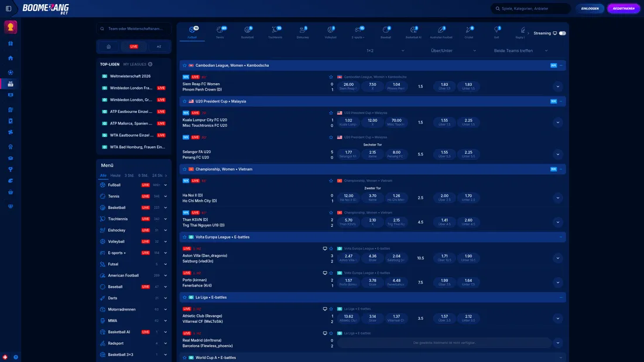This screenshot has height=362, width=644.
Task: Favorite the Selangor FA U20 match star
Action: 331,137
